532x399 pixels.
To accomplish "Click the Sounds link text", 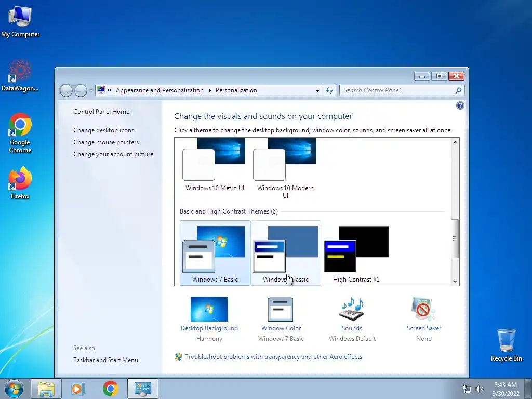I will pos(352,328).
